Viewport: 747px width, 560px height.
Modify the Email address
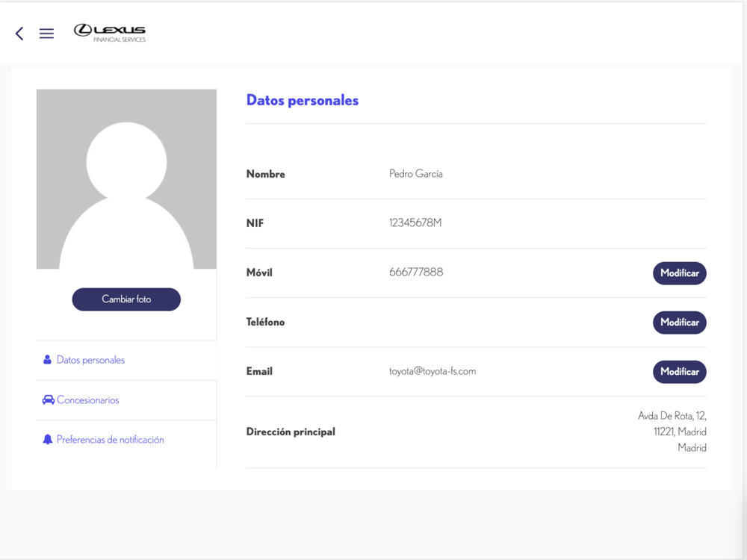(679, 371)
